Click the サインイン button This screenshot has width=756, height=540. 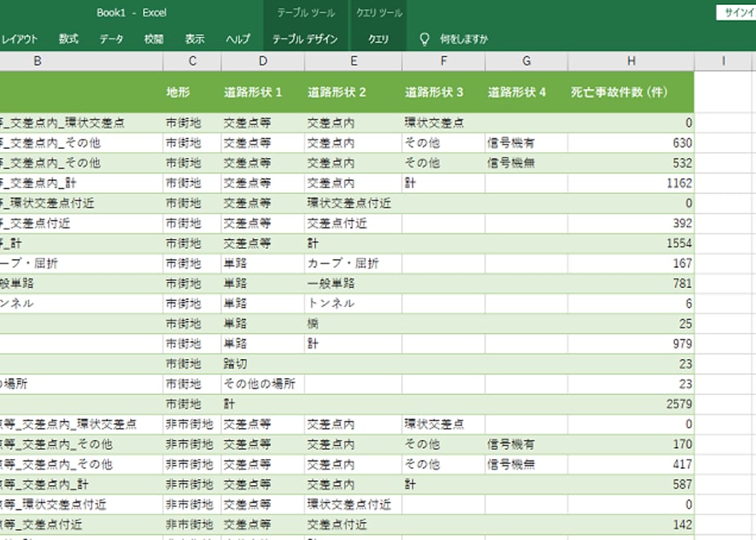point(738,12)
